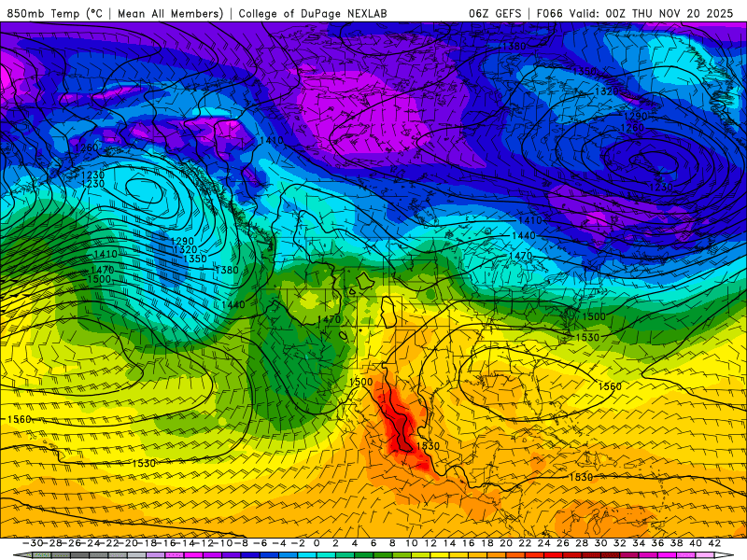Click the -20 value on the temperature scale

128,543
